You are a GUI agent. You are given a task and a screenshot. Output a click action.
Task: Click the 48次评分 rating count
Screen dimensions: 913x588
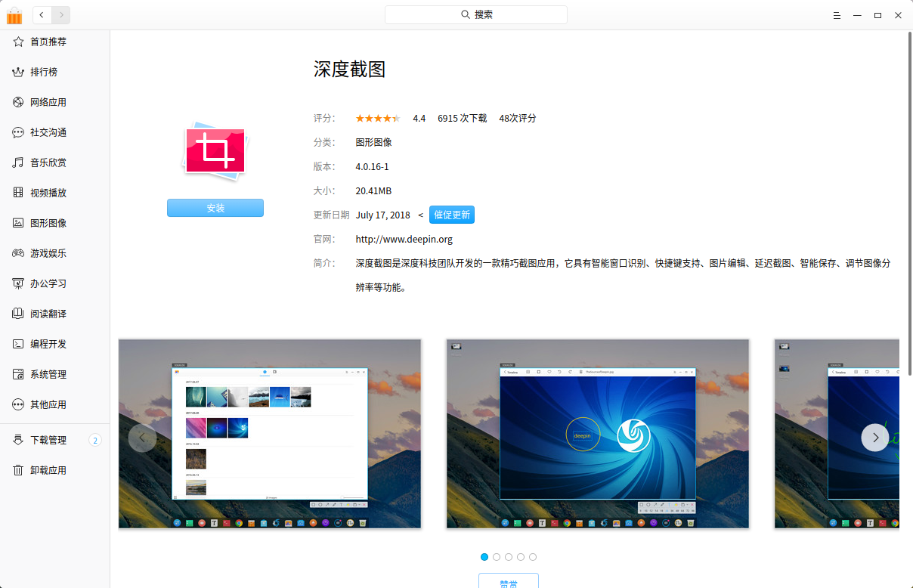coord(518,118)
